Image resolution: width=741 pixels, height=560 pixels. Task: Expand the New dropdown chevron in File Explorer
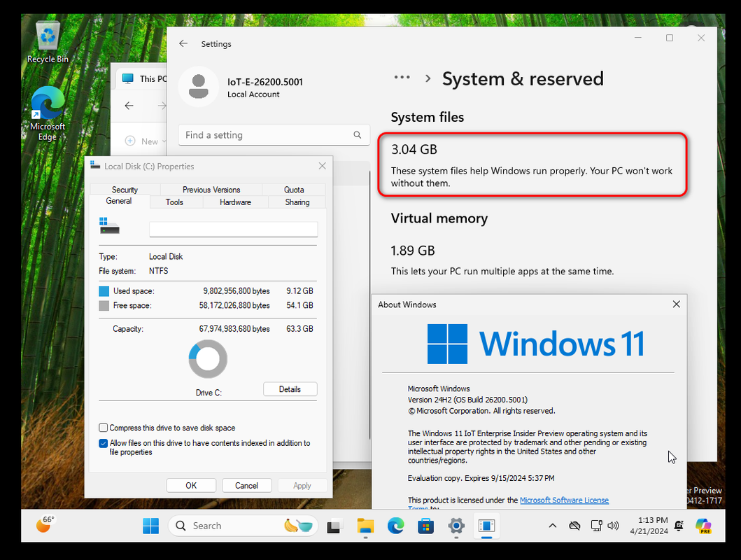[164, 141]
